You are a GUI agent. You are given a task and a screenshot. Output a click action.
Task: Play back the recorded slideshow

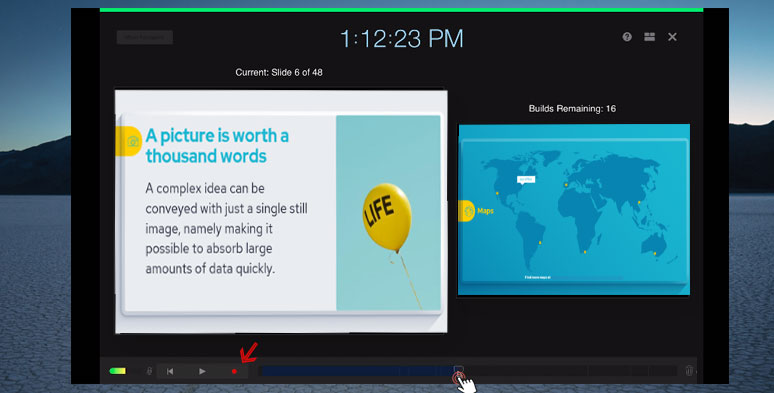[202, 371]
